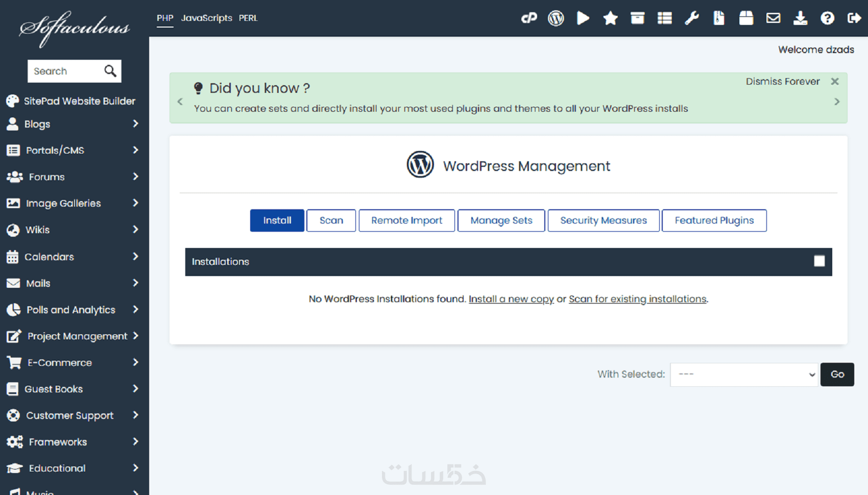Open the task list icon
The height and width of the screenshot is (495, 868).
click(x=664, y=18)
